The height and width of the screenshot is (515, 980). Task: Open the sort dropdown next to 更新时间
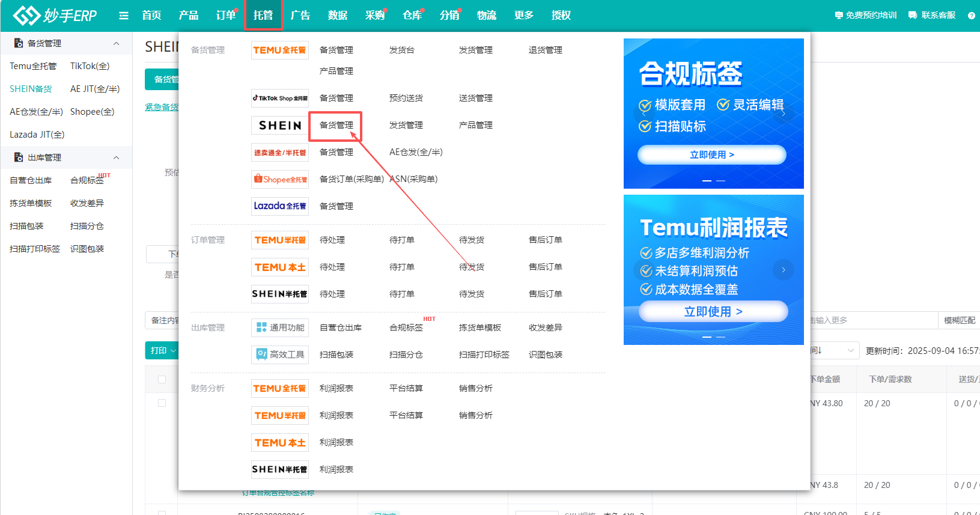click(834, 350)
